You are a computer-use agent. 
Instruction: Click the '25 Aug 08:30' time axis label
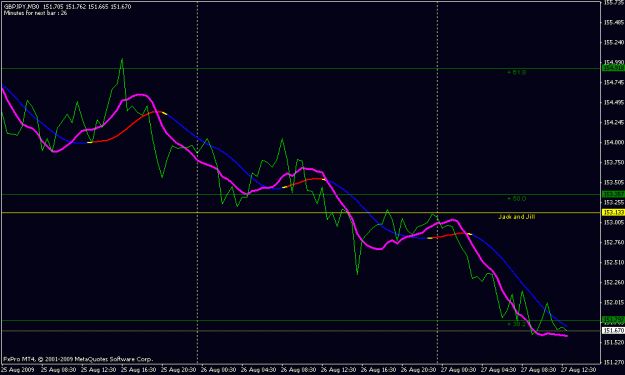(58, 369)
